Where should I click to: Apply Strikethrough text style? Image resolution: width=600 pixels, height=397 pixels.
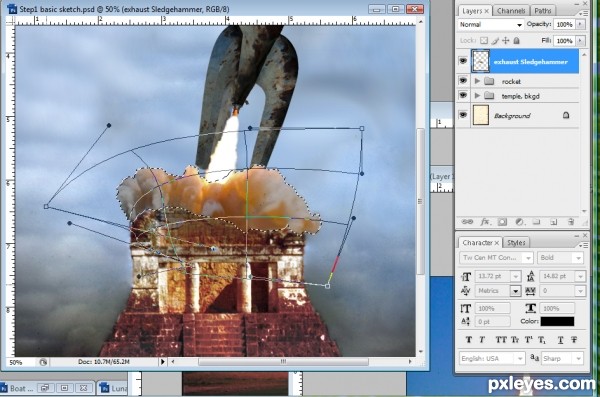click(x=574, y=340)
